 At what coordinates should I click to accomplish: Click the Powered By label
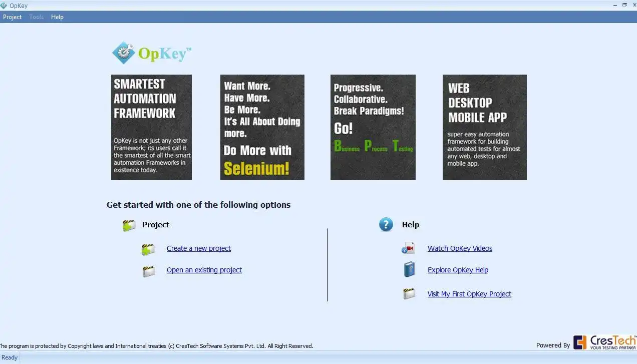pos(553,345)
